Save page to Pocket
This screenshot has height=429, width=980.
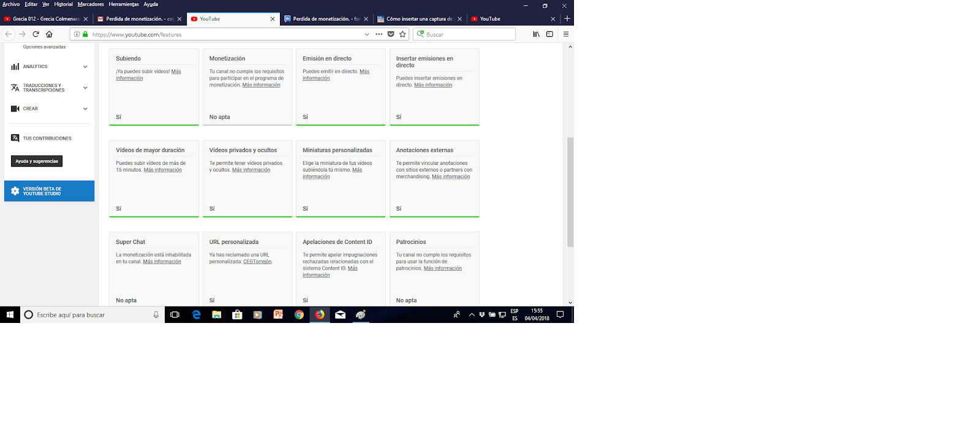[x=391, y=34]
